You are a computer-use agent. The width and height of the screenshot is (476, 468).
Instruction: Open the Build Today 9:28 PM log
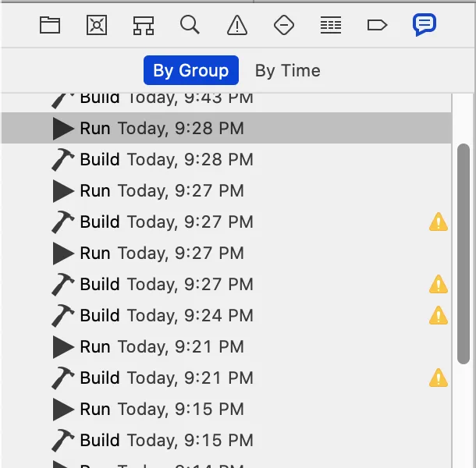(226, 159)
